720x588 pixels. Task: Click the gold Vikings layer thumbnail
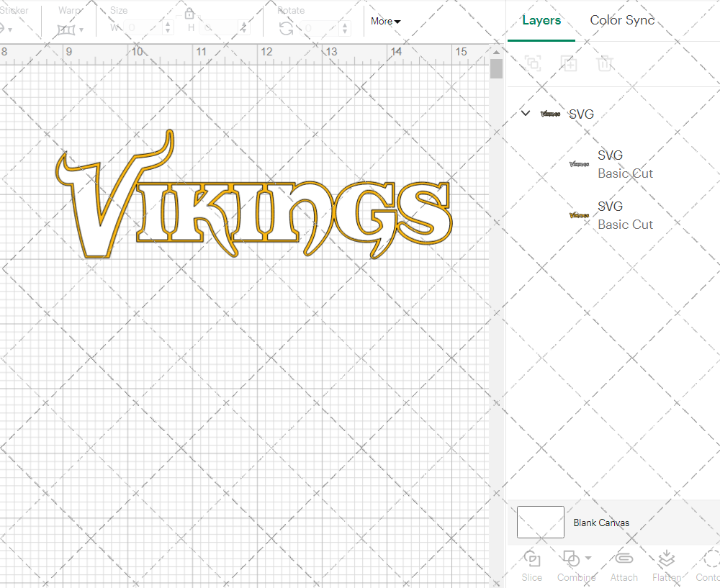coord(579,214)
